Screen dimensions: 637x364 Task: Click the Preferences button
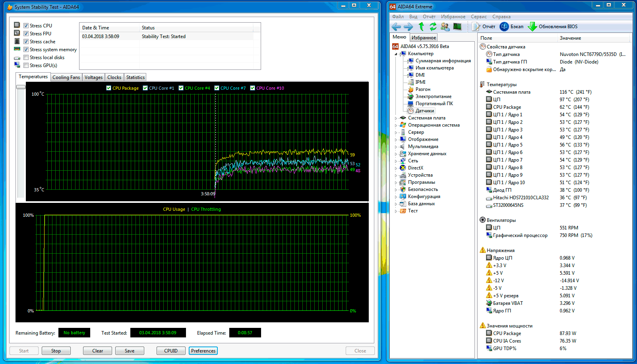tap(203, 351)
